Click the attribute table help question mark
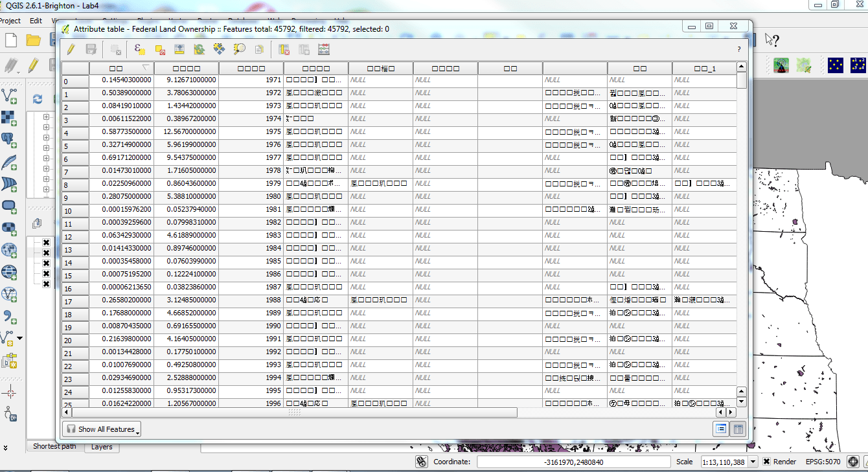Viewport: 868px width, 472px height. point(738,49)
